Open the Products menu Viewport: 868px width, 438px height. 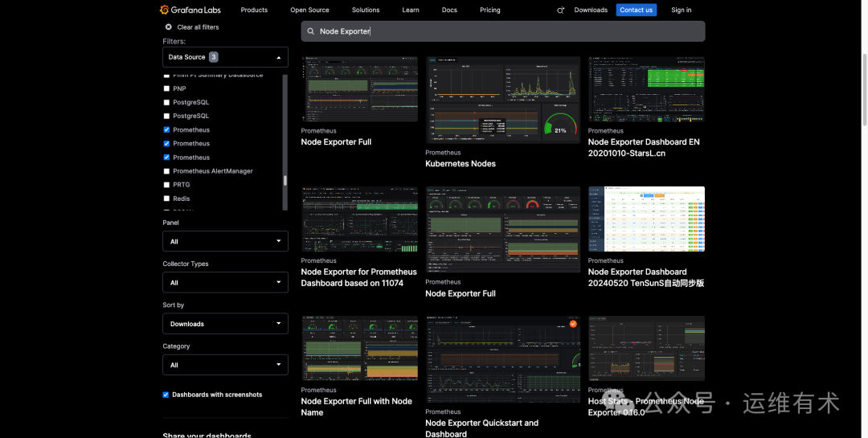coord(254,10)
